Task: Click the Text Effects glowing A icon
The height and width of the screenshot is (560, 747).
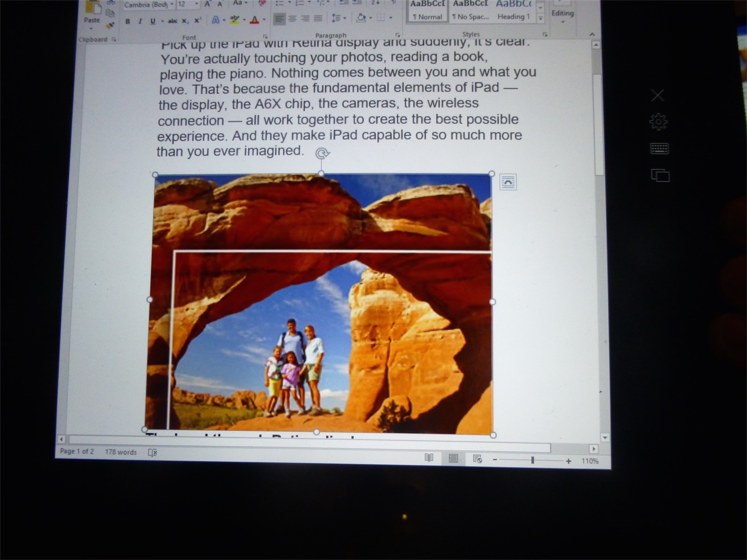Action: [x=215, y=20]
